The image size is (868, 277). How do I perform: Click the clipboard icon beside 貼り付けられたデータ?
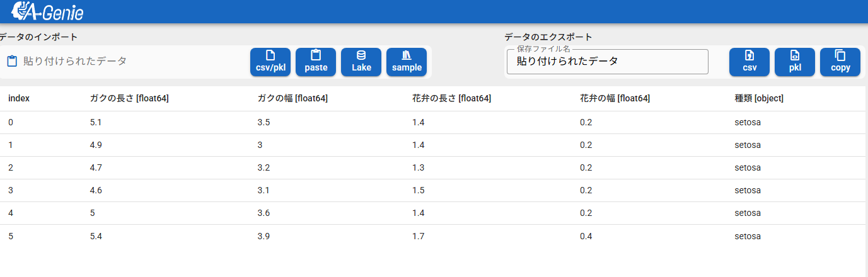tap(12, 61)
